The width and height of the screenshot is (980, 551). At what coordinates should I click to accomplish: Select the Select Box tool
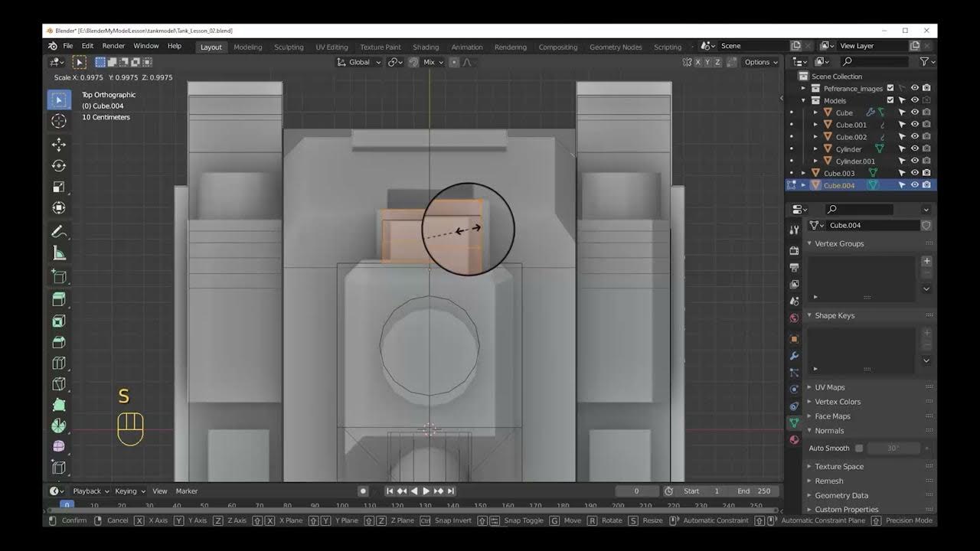(x=59, y=99)
